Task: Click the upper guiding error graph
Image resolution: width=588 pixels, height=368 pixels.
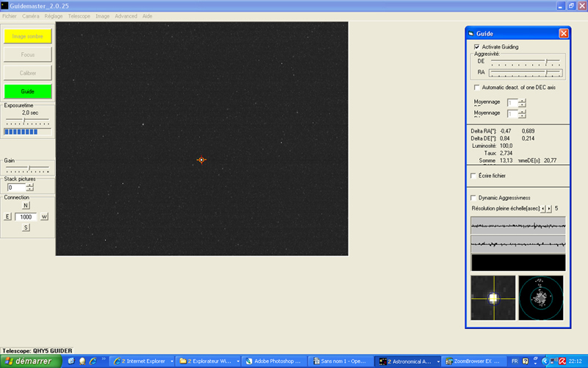Action: (x=518, y=225)
